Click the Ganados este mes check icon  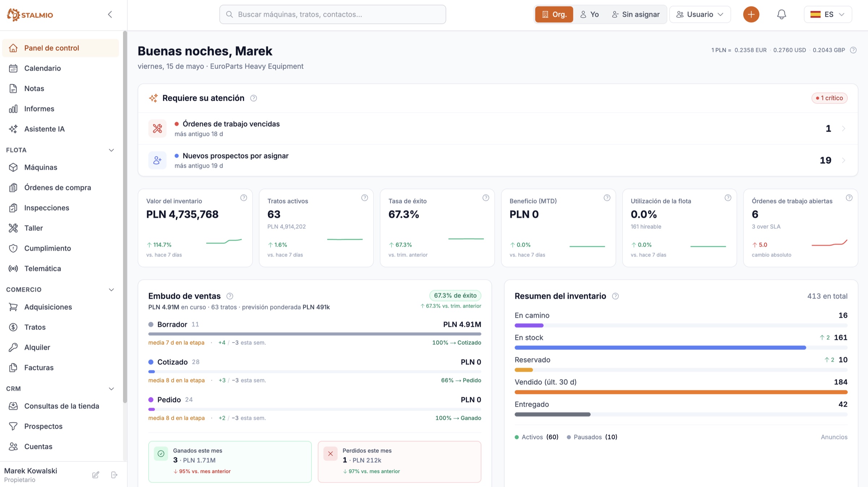(161, 454)
